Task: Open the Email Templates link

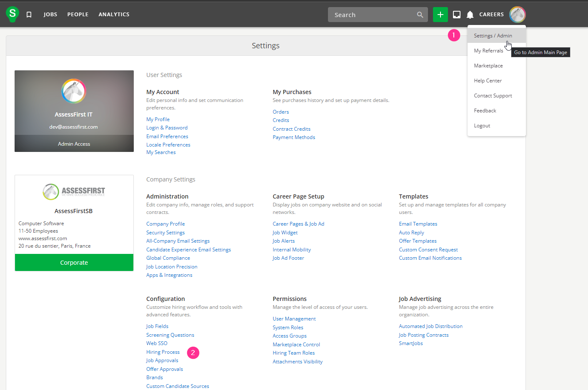Action: click(418, 224)
